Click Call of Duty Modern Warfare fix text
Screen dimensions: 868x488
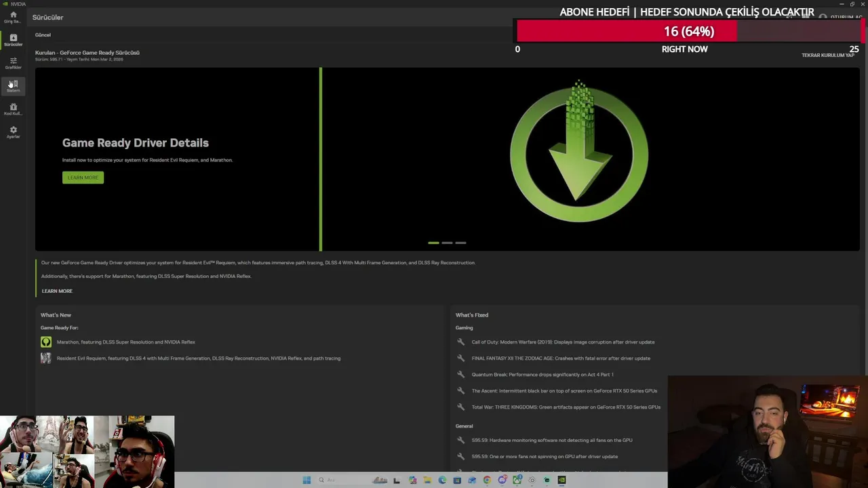(564, 342)
